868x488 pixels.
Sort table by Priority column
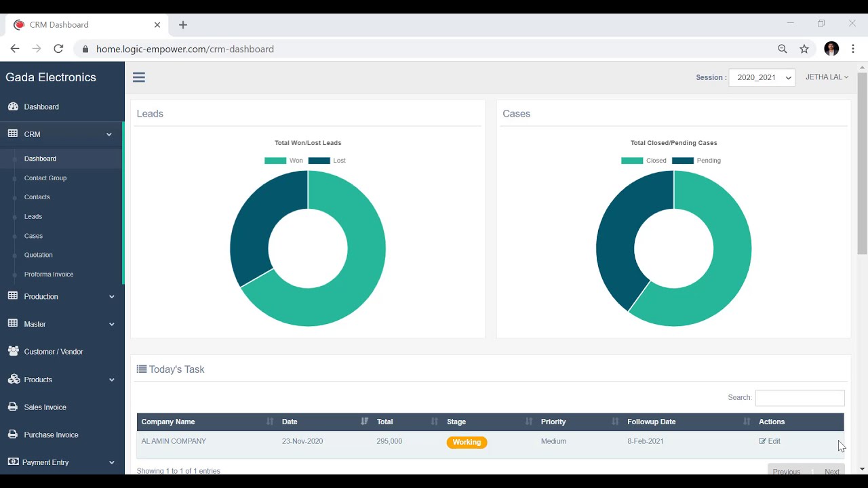pyautogui.click(x=579, y=422)
